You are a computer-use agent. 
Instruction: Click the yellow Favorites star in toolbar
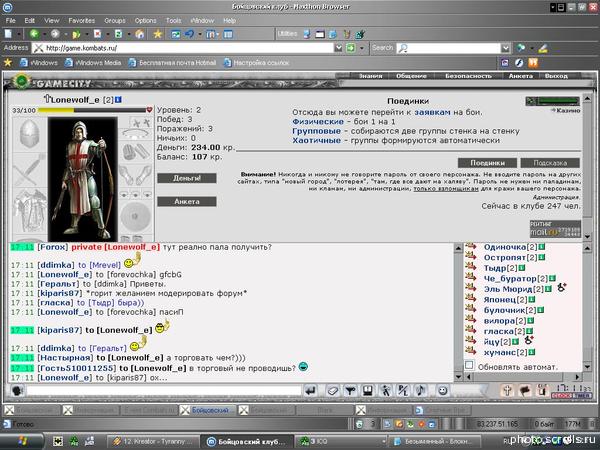(158, 34)
